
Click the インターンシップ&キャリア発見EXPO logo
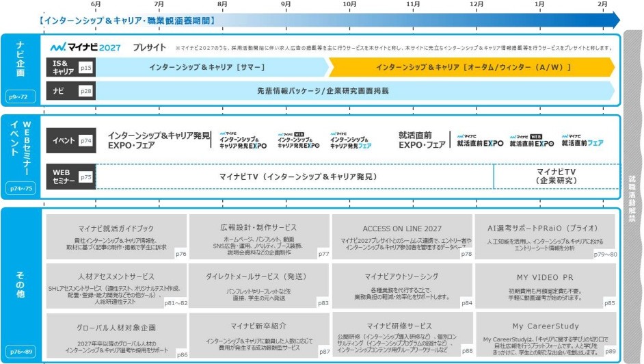(243, 140)
